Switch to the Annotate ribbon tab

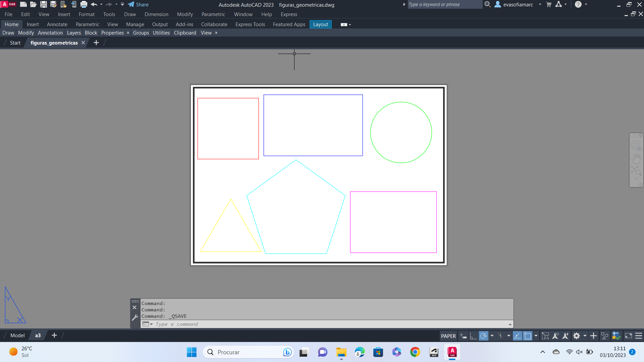click(x=57, y=24)
